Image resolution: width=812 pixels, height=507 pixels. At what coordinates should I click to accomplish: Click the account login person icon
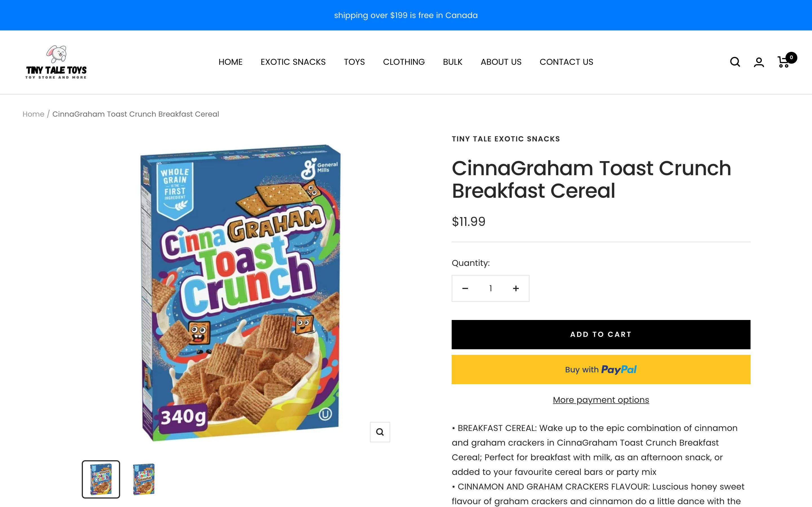[759, 62]
